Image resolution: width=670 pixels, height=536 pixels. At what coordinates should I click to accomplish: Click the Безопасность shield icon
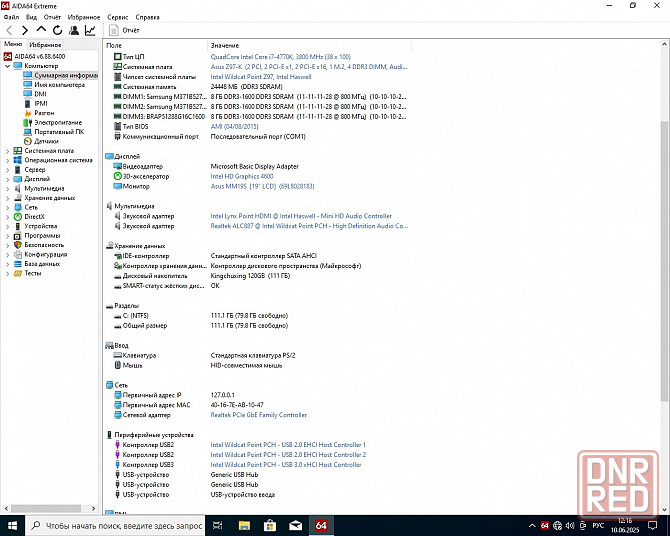(18, 245)
